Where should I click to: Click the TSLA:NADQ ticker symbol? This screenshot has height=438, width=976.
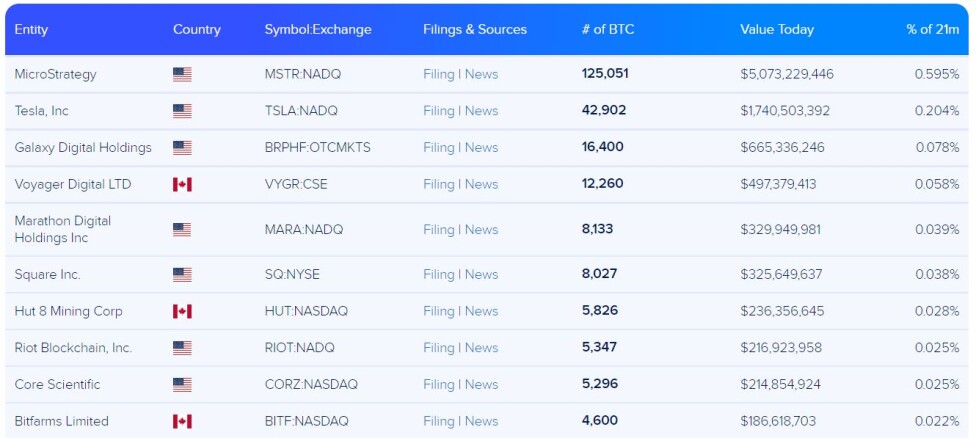(301, 111)
